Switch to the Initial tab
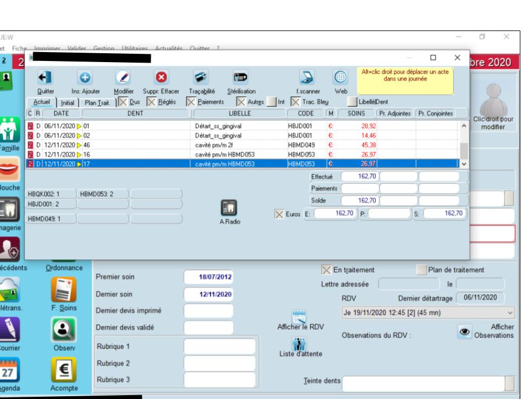The width and height of the screenshot is (532, 399). 67,103
